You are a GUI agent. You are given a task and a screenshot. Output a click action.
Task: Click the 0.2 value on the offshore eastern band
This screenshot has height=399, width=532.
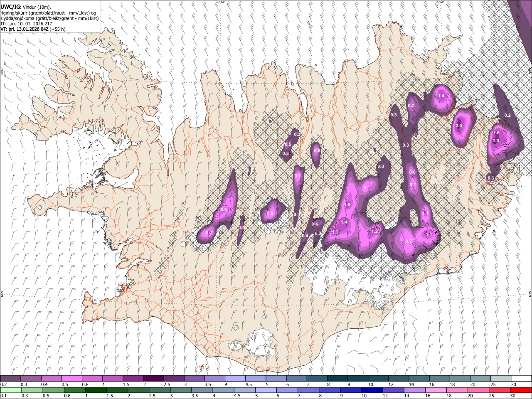point(507,115)
